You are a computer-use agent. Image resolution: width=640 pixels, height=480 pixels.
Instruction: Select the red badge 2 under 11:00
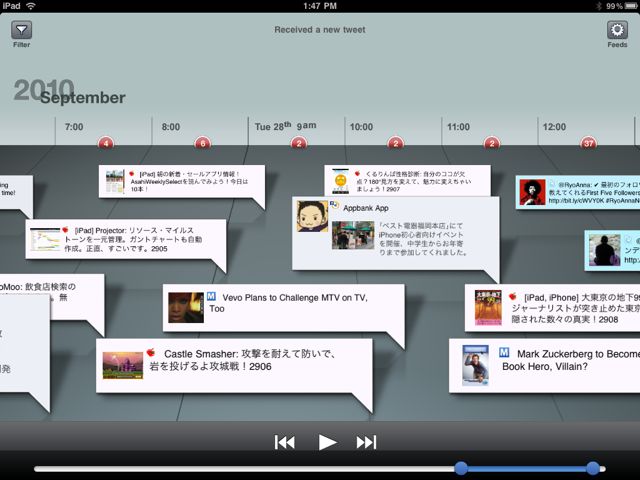pos(492,143)
